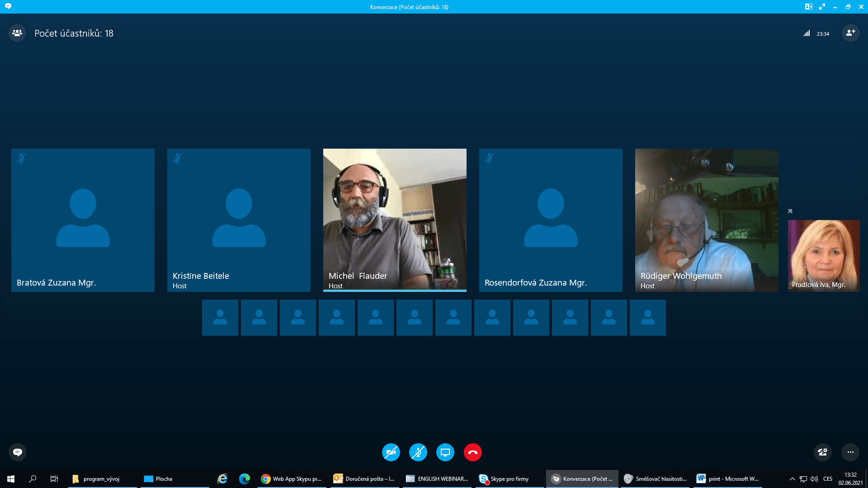Select Michel Flauder's video tile
This screenshot has width=868, height=488.
[x=395, y=220]
